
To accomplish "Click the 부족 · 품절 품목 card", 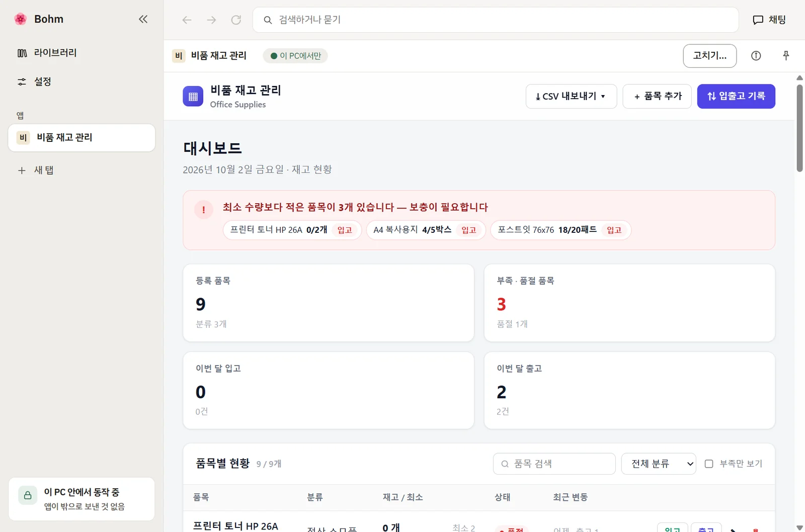I will tap(629, 303).
